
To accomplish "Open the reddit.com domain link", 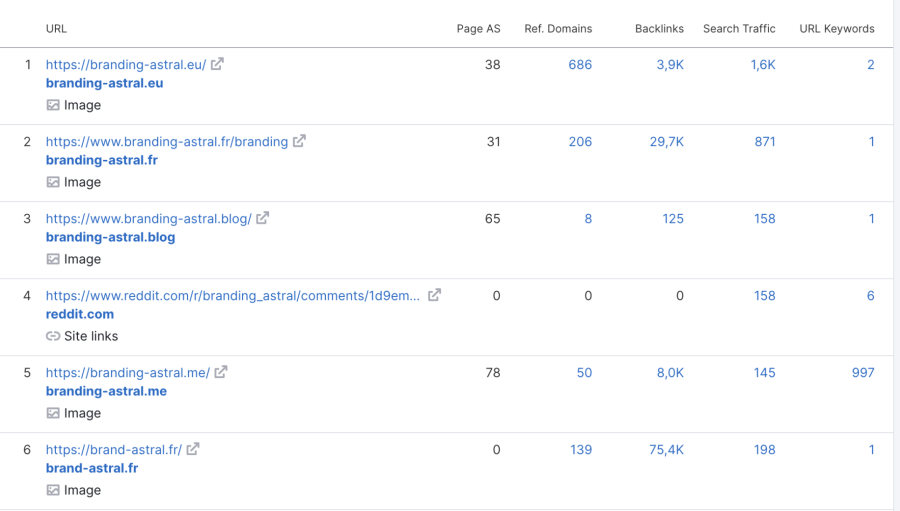I will tap(80, 314).
